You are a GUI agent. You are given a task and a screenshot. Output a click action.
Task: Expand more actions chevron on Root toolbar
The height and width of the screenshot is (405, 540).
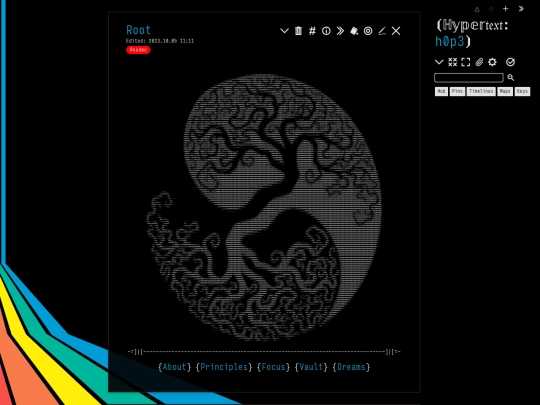(284, 31)
